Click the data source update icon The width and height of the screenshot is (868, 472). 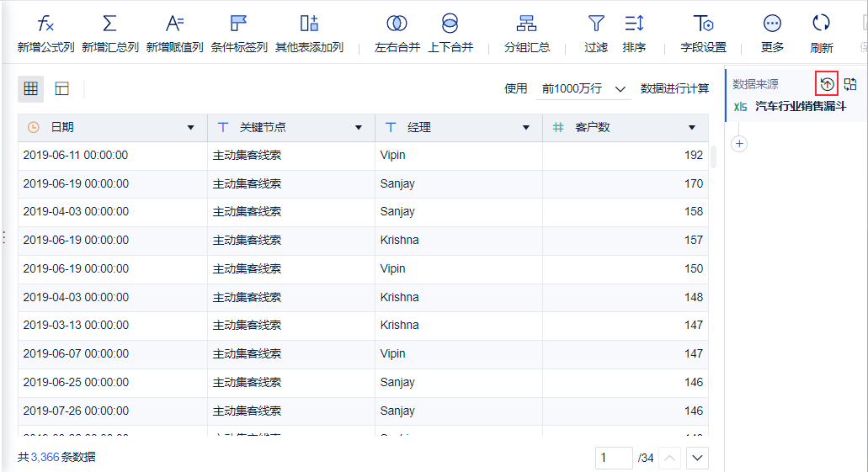827,84
